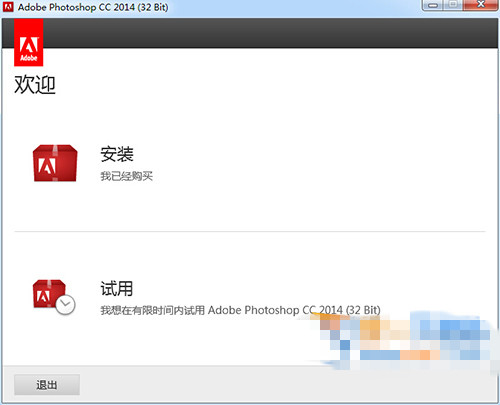Maximize the installer window

453,5
